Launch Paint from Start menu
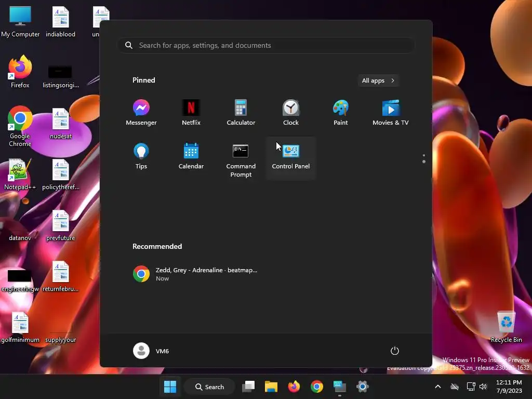 (341, 113)
